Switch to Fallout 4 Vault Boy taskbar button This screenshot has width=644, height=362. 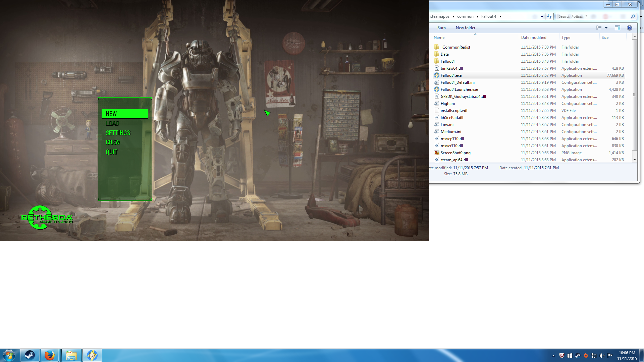[92, 355]
